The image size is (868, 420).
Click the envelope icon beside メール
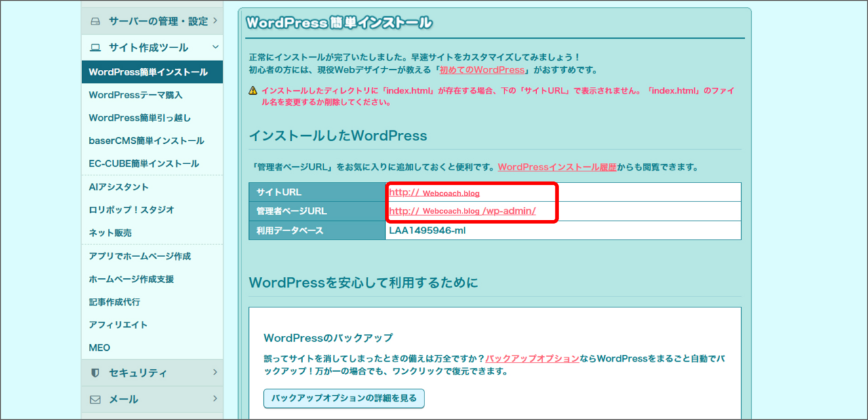click(x=96, y=399)
